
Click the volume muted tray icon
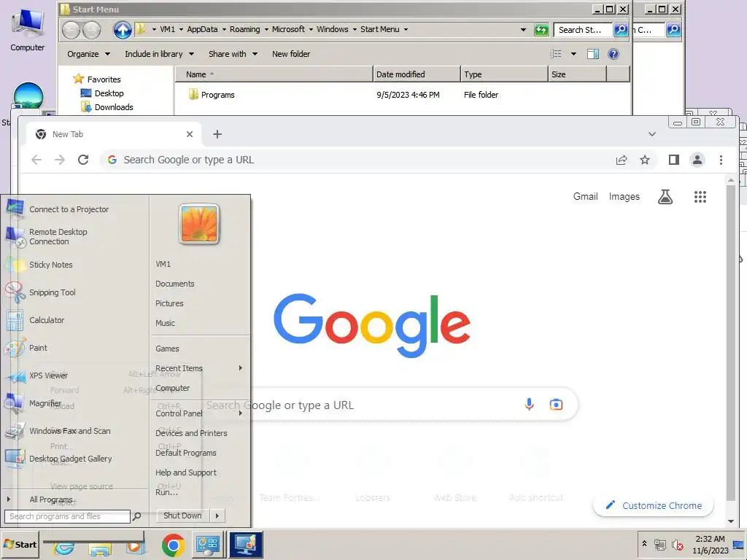(677, 544)
